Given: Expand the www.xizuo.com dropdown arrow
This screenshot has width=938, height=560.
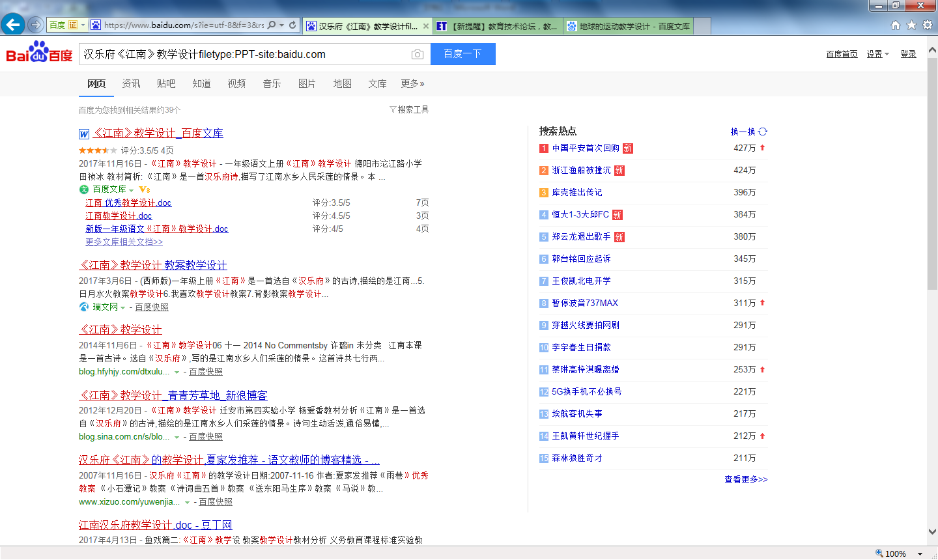Looking at the screenshot, I should [187, 502].
